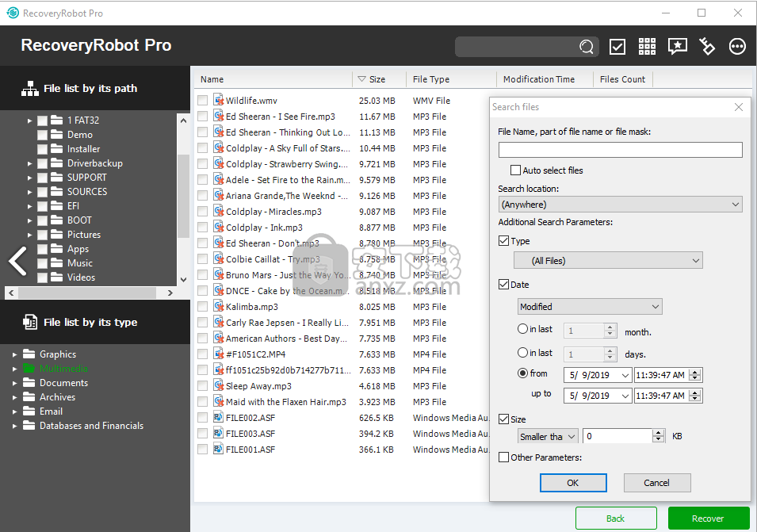Open the (All Files) type dropdown
The image size is (757, 532).
(x=608, y=261)
